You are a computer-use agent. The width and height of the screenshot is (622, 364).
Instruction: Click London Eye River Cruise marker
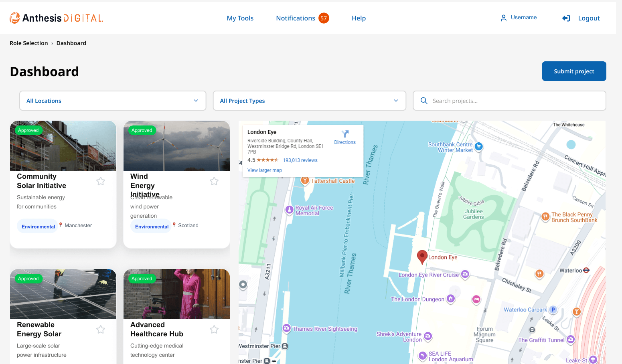click(x=465, y=274)
